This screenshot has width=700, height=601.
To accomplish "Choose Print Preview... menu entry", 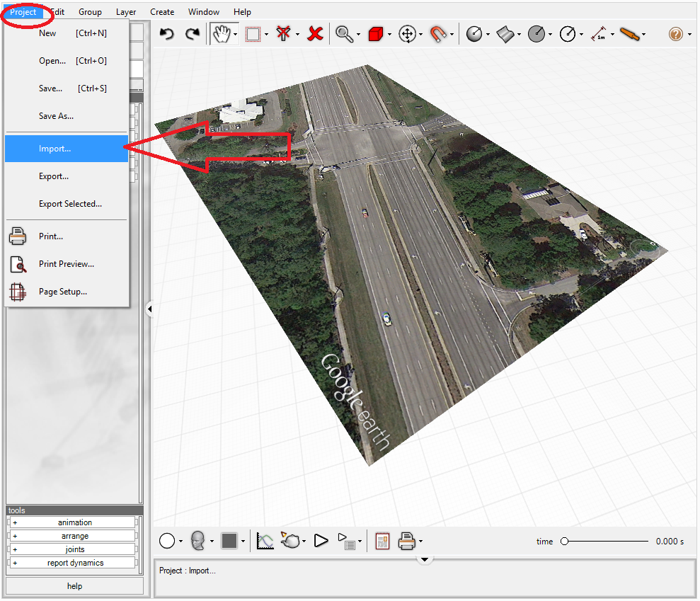I will pyautogui.click(x=67, y=264).
